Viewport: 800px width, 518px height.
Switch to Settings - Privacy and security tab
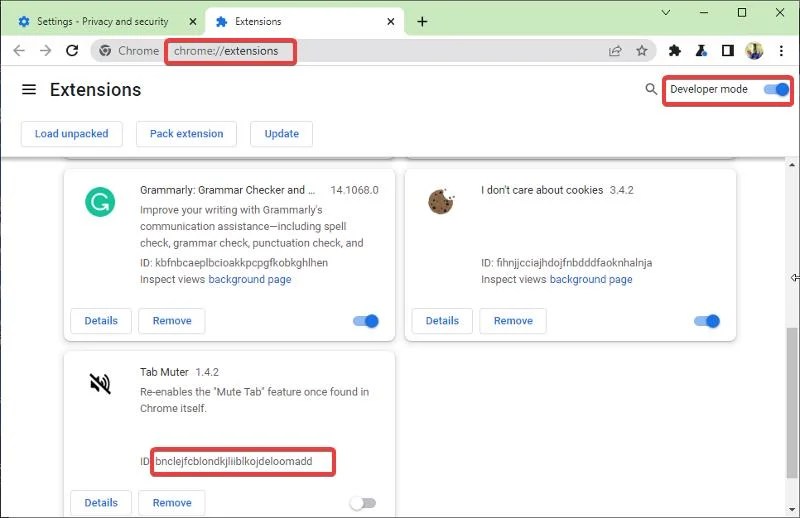tap(102, 21)
